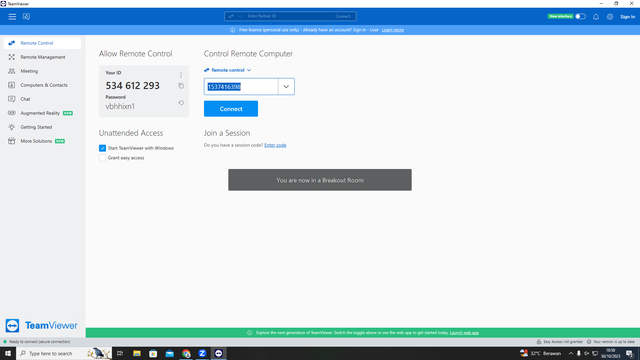Click the Ready to connect status text
The width and height of the screenshot is (640, 360).
click(40, 342)
